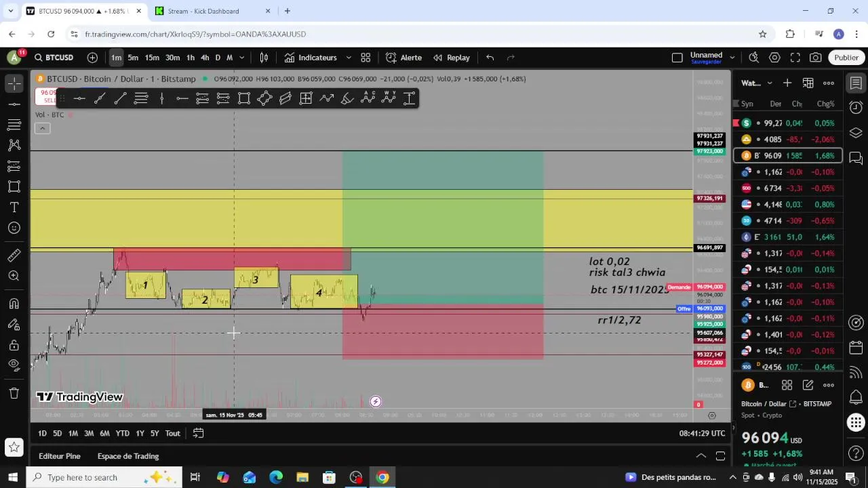The width and height of the screenshot is (868, 488).
Task: Select the ruler measure tool
Action: 14,256
